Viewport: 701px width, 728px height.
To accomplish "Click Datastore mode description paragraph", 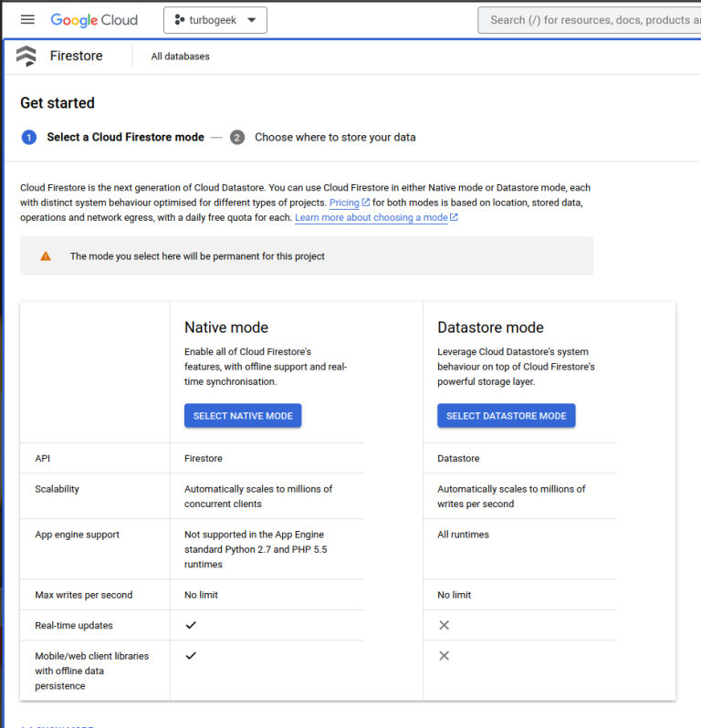I will 516,367.
